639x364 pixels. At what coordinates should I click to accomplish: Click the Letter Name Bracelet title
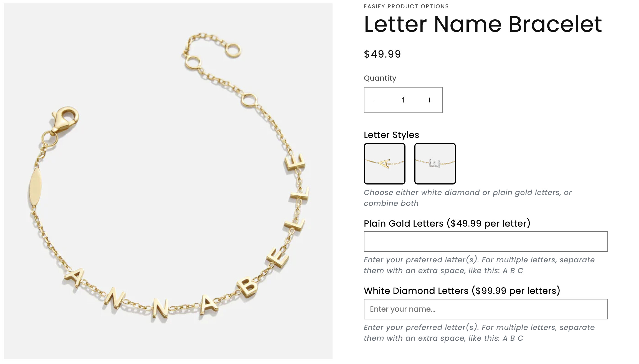coord(483,24)
